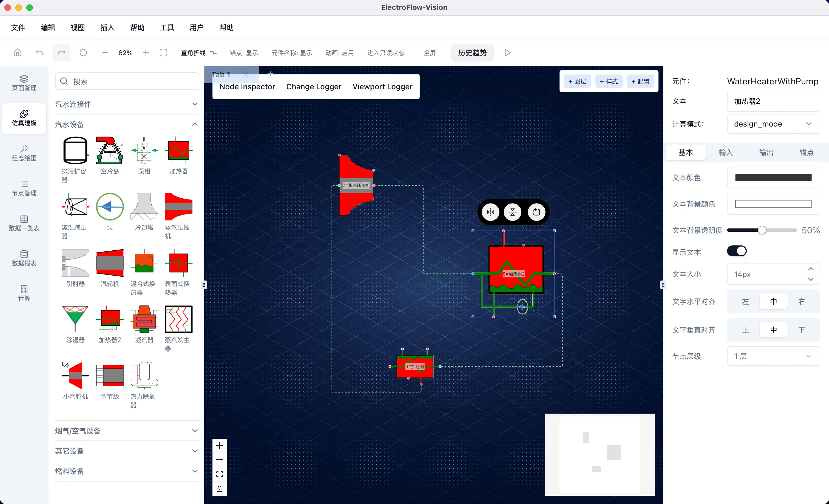Select the 加热器2 component icon

click(110, 319)
